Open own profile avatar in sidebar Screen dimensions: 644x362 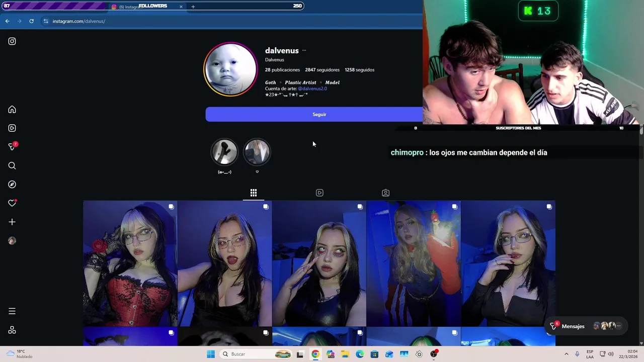12,241
